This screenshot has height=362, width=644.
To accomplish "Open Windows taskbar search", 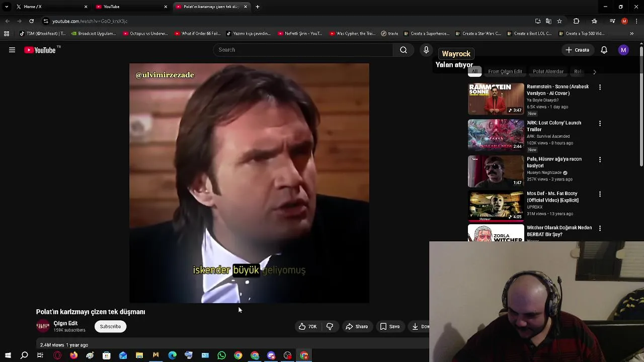I will click(24, 355).
